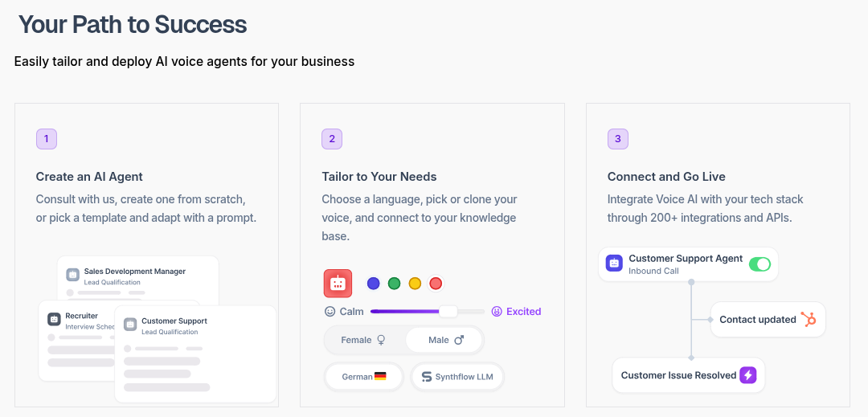Open the Customer Support template card
This screenshot has height=417, width=868.
tap(195, 353)
